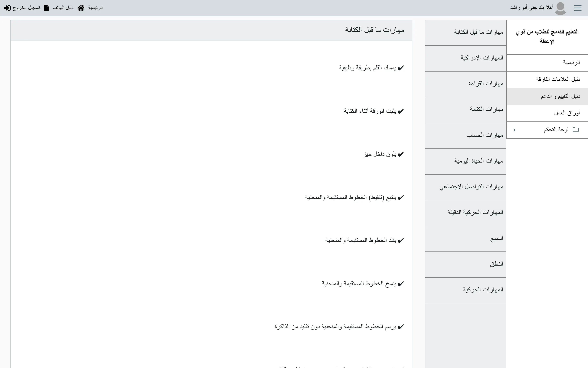This screenshot has width=588, height=368.
Task: Switch to النطق tab
Action: [465, 265]
